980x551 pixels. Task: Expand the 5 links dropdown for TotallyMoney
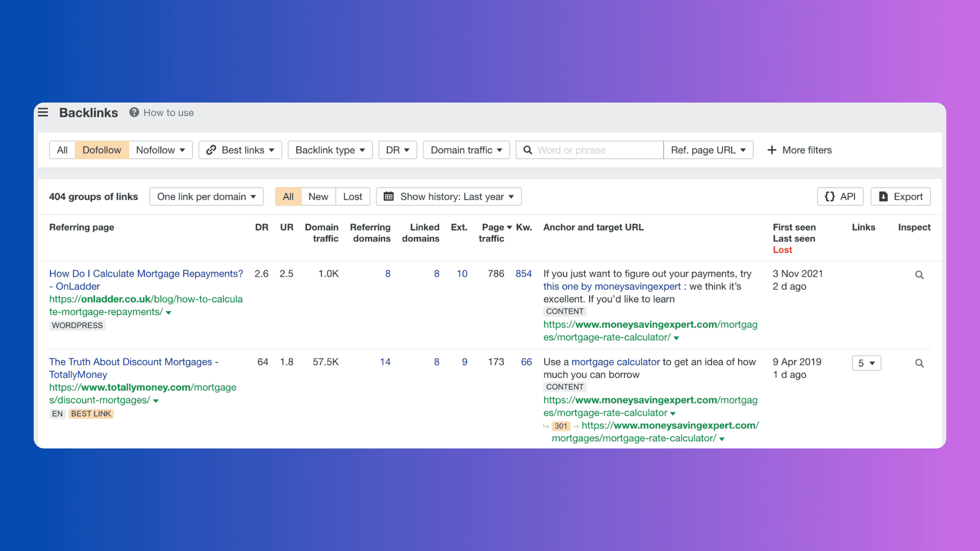867,363
